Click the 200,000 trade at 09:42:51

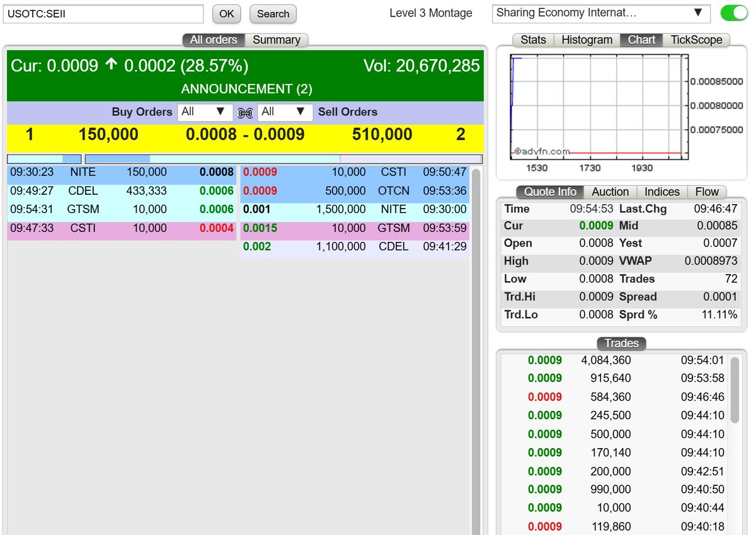(615, 471)
